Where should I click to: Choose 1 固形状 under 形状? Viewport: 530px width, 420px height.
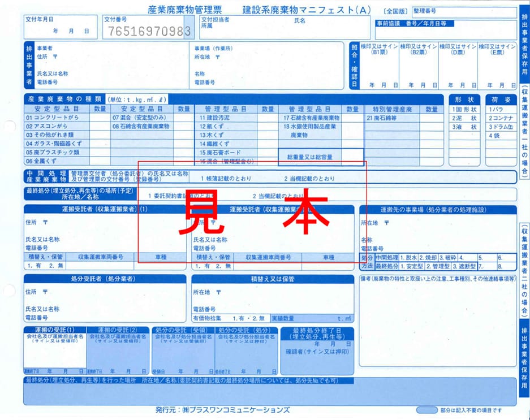[465, 109]
